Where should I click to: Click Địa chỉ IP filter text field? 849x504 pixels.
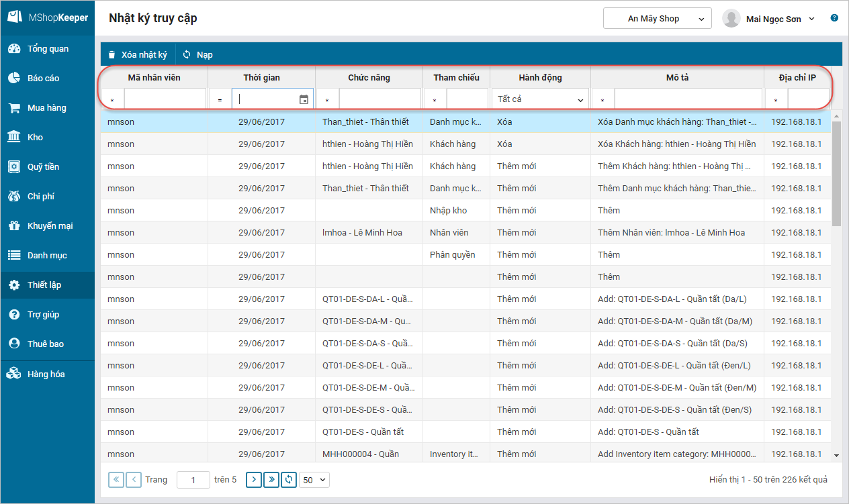coord(809,99)
